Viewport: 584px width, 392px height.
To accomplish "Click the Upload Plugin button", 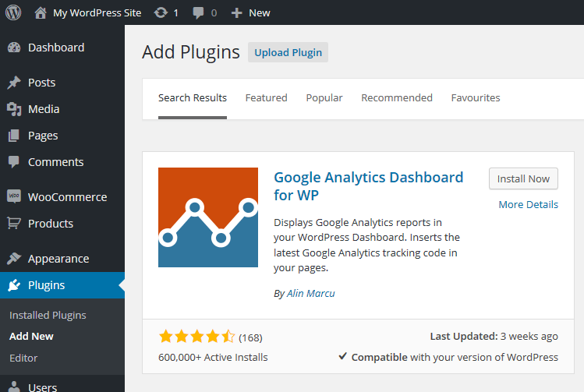I will (288, 52).
